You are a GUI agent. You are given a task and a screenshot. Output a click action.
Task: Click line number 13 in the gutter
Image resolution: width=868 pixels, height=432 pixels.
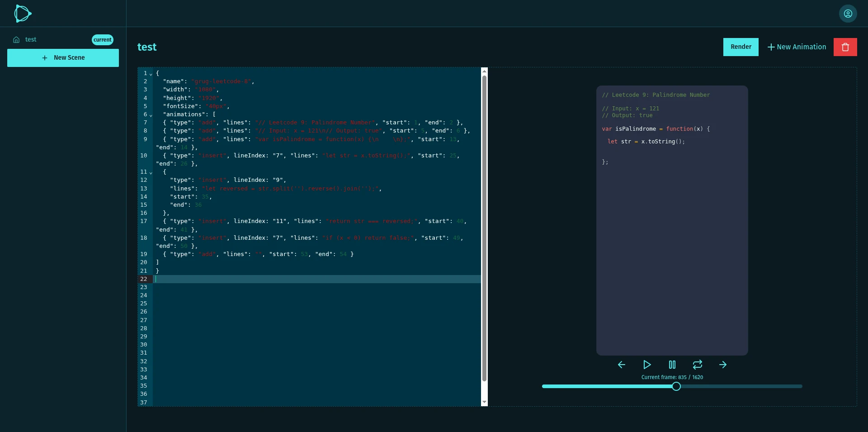tap(144, 189)
